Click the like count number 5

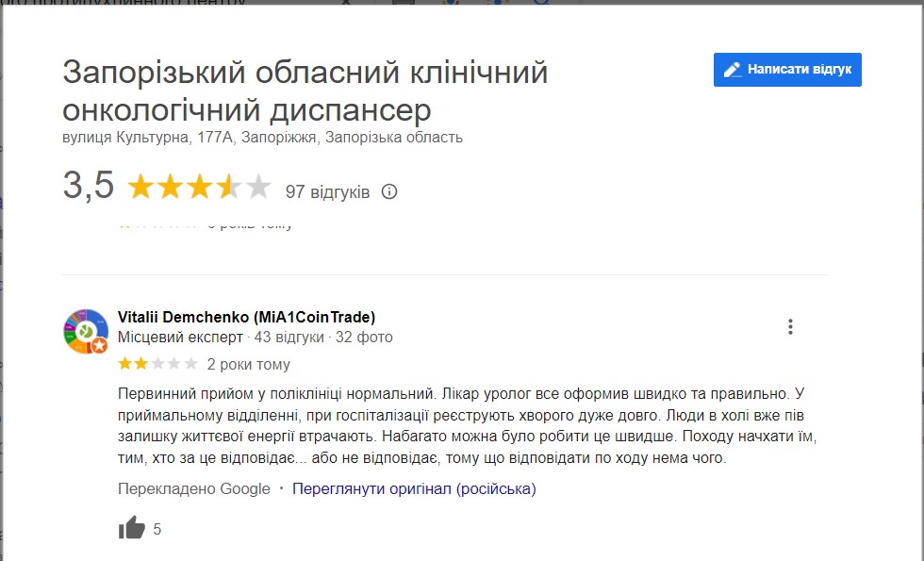157,530
